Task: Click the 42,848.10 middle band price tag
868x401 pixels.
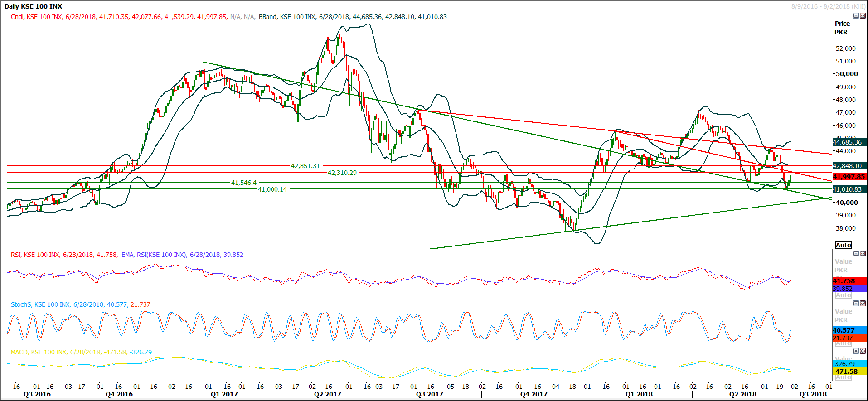Action: (x=849, y=166)
